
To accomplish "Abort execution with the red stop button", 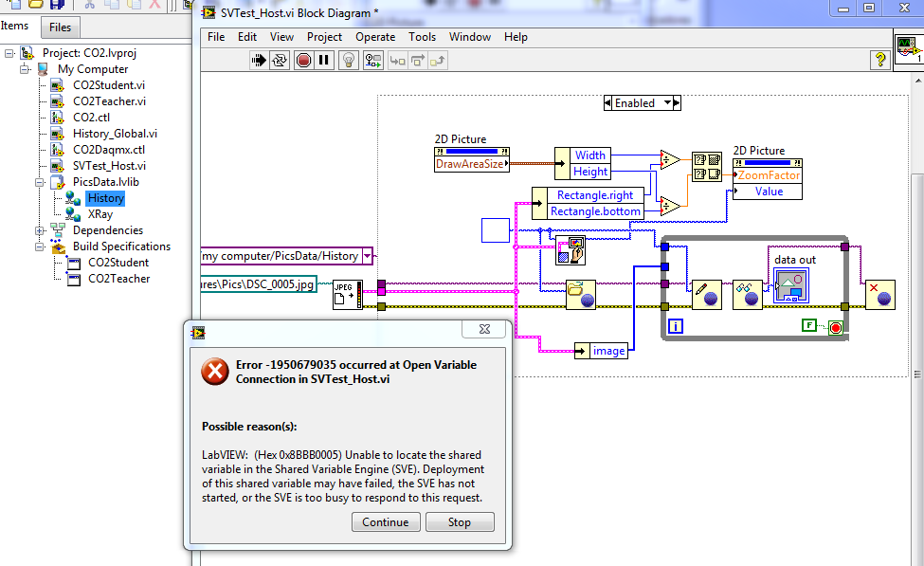I will click(x=303, y=60).
